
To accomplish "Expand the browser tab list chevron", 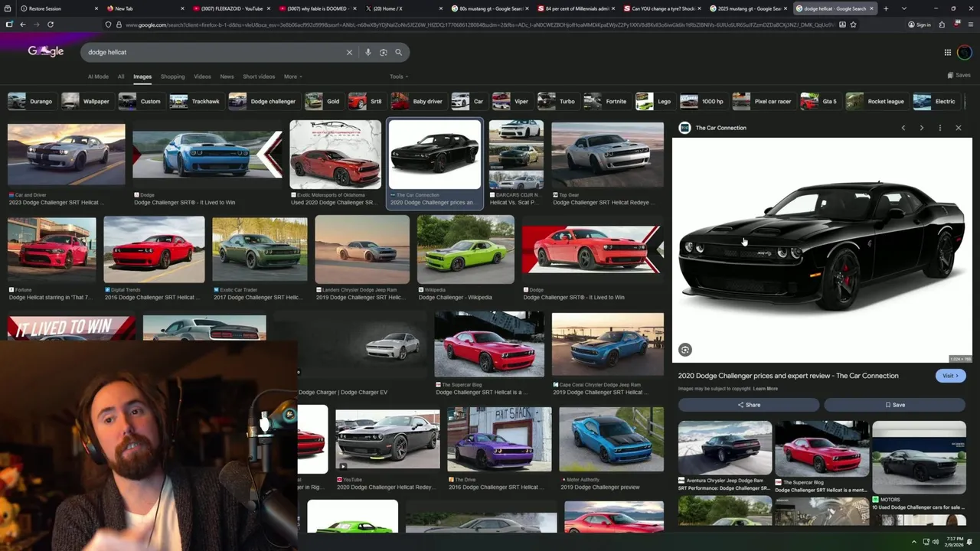I will [x=903, y=8].
